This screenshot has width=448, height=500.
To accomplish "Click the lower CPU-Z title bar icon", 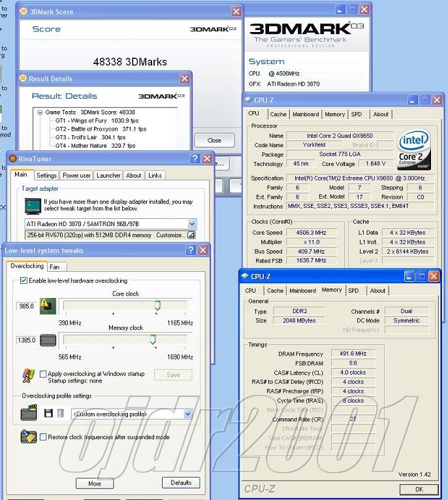I will pyautogui.click(x=245, y=276).
